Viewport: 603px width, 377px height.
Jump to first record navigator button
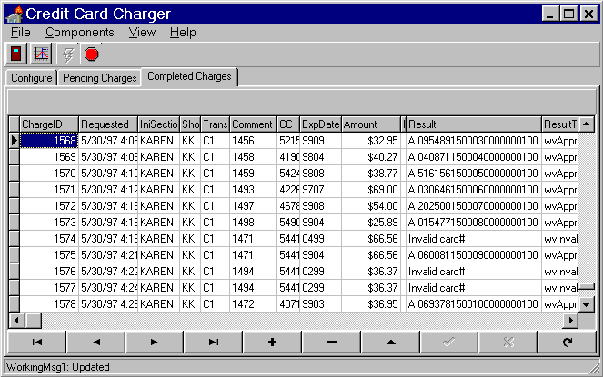(x=37, y=342)
